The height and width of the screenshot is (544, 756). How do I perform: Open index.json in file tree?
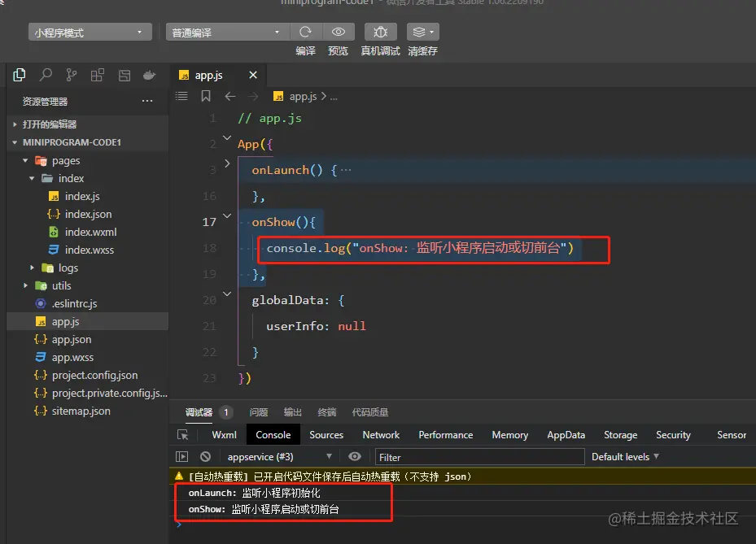pos(88,214)
